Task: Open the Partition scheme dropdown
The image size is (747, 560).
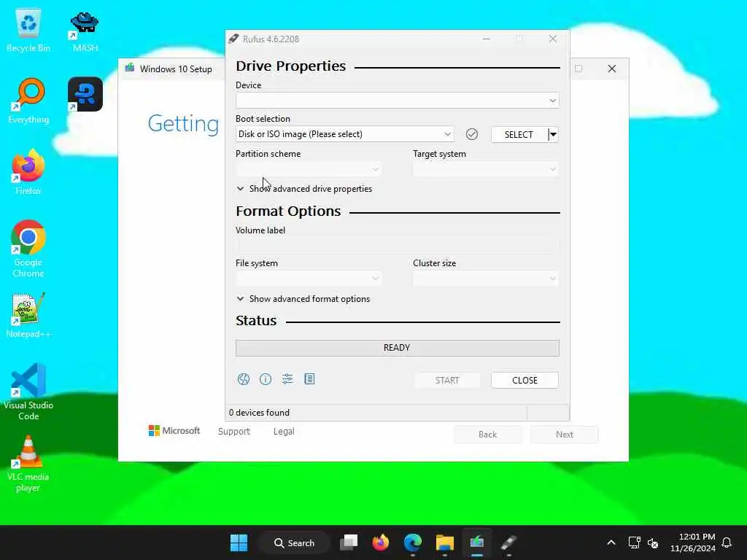Action: click(309, 169)
